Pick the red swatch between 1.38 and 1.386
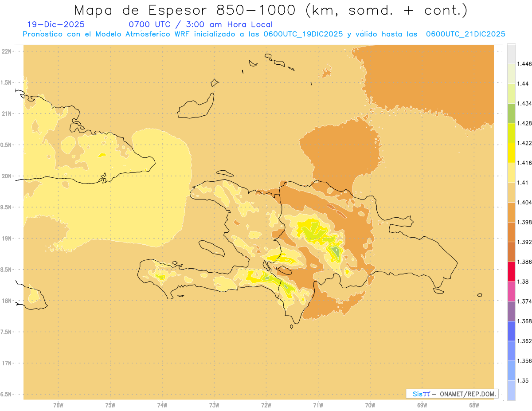 pos(511,271)
